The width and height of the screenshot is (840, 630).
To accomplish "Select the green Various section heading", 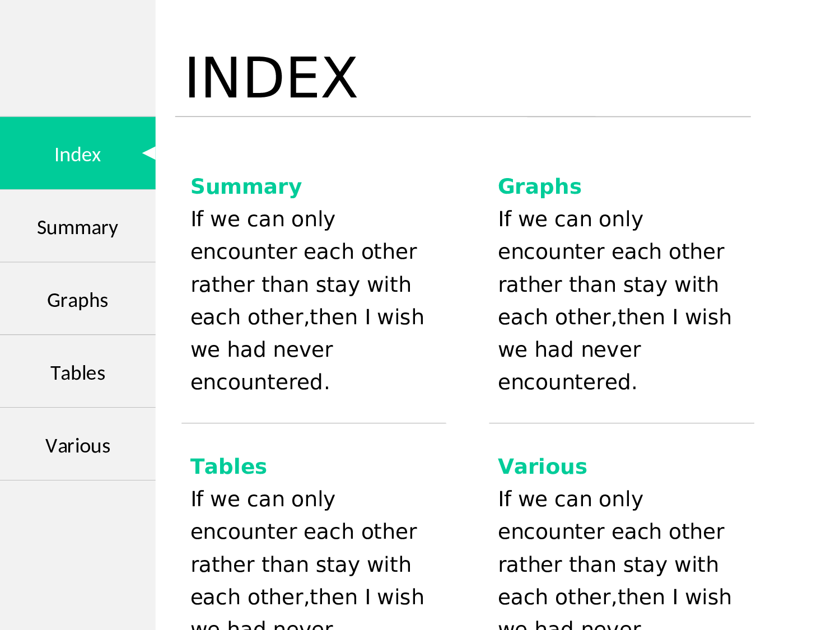I will (542, 466).
